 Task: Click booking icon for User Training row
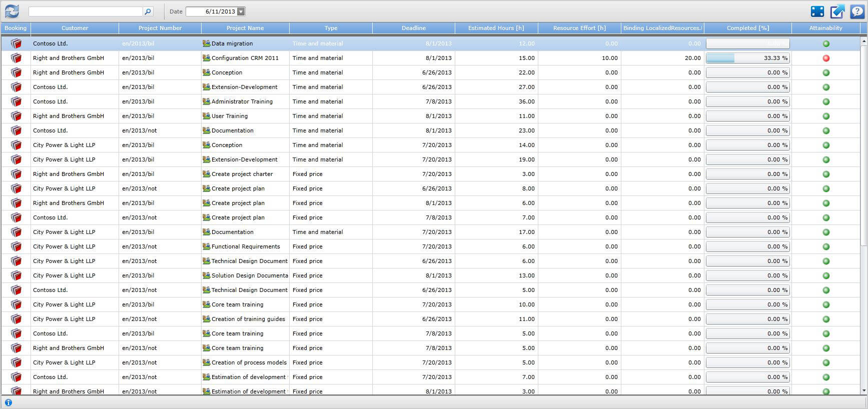[x=16, y=116]
